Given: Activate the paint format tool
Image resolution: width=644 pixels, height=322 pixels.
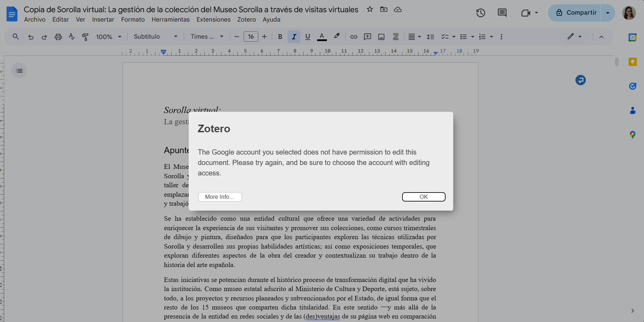Looking at the screenshot, I should pos(85,37).
